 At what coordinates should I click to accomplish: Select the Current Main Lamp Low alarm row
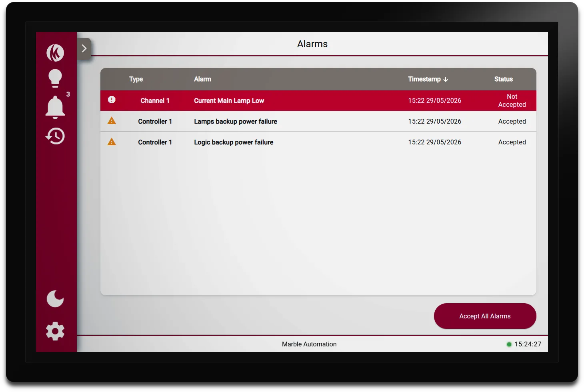[318, 100]
